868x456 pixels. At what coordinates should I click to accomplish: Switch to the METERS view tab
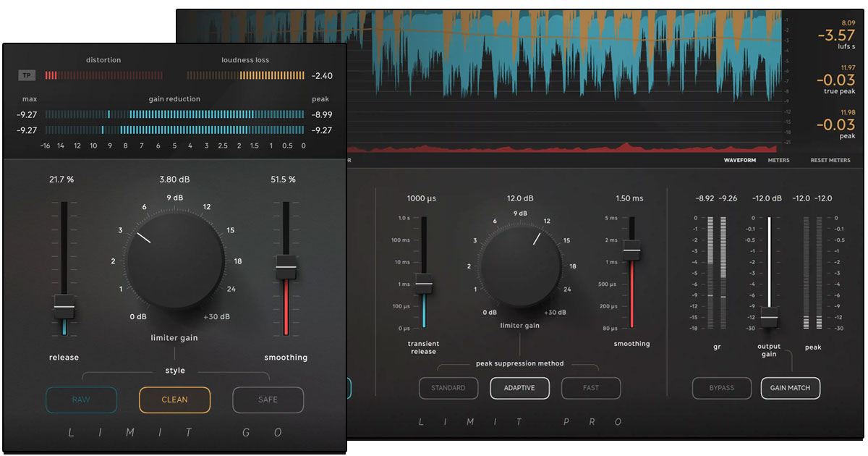pyautogui.click(x=779, y=160)
